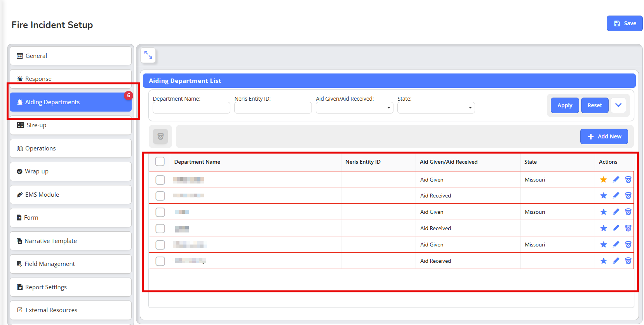Open the State filter dropdown
644x325 pixels.
point(436,108)
